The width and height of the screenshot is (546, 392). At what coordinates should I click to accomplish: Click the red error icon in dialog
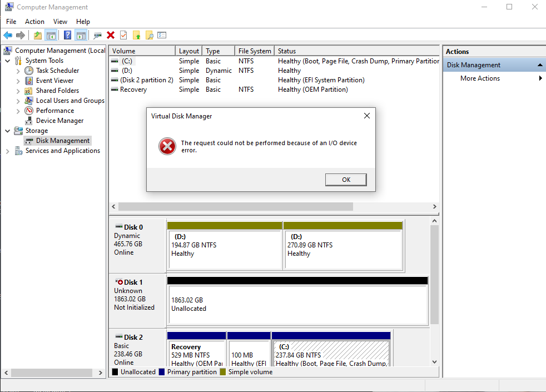click(167, 146)
